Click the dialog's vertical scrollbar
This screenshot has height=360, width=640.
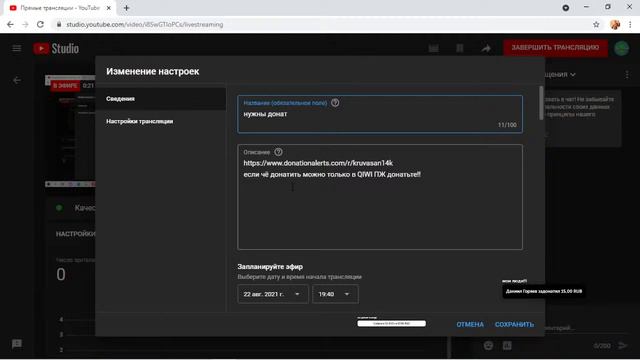tap(541, 103)
